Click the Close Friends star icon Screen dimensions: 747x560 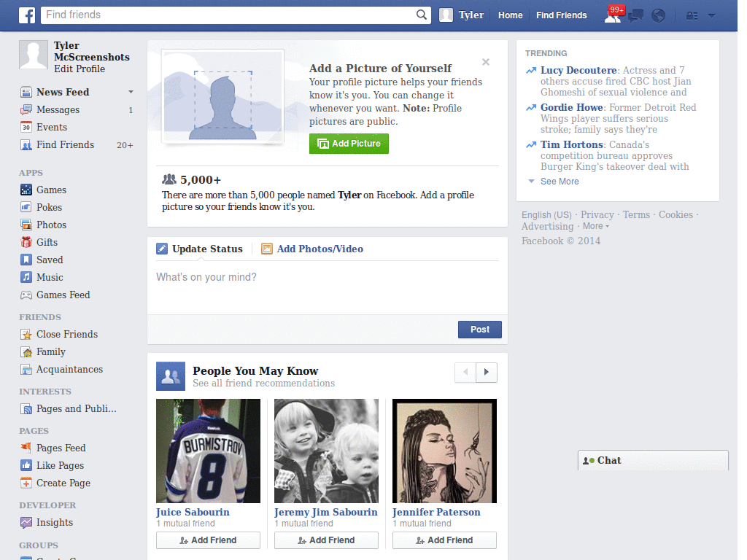(26, 335)
